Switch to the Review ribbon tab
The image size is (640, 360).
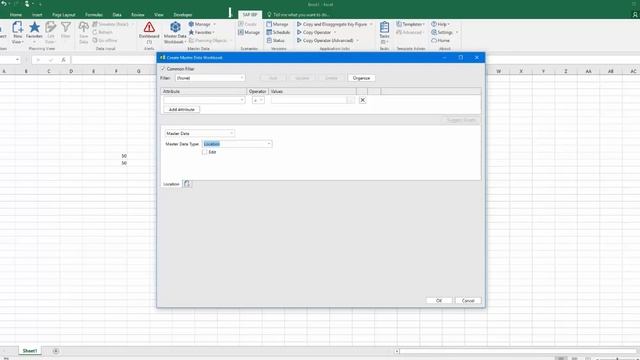click(138, 15)
